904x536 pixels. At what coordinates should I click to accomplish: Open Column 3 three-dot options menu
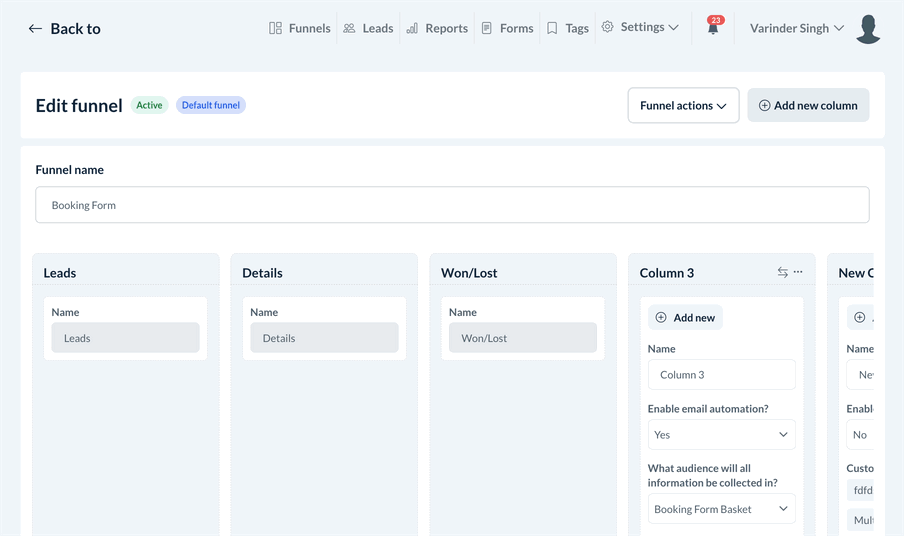pyautogui.click(x=798, y=272)
